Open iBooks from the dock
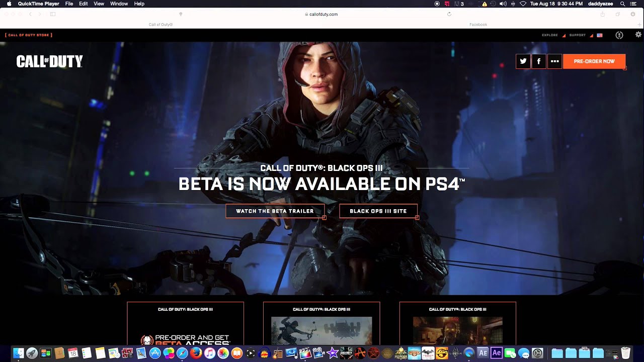The image size is (644, 362). [x=236, y=353]
